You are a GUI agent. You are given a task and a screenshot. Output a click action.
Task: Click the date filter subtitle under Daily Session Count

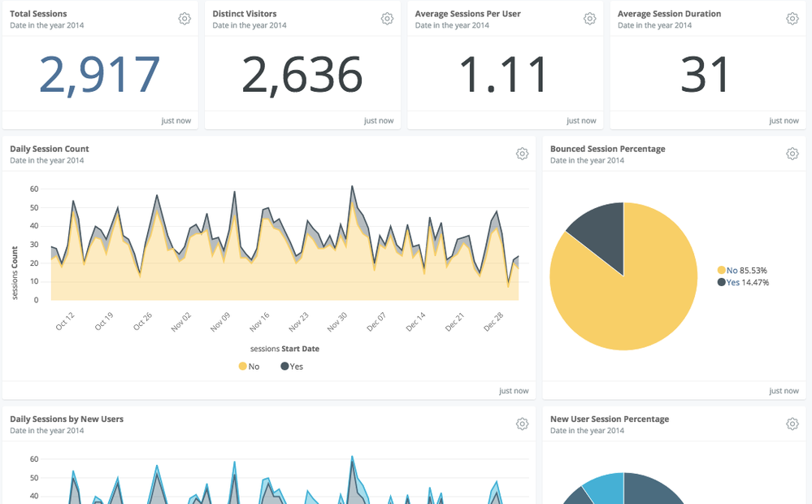coord(46,161)
